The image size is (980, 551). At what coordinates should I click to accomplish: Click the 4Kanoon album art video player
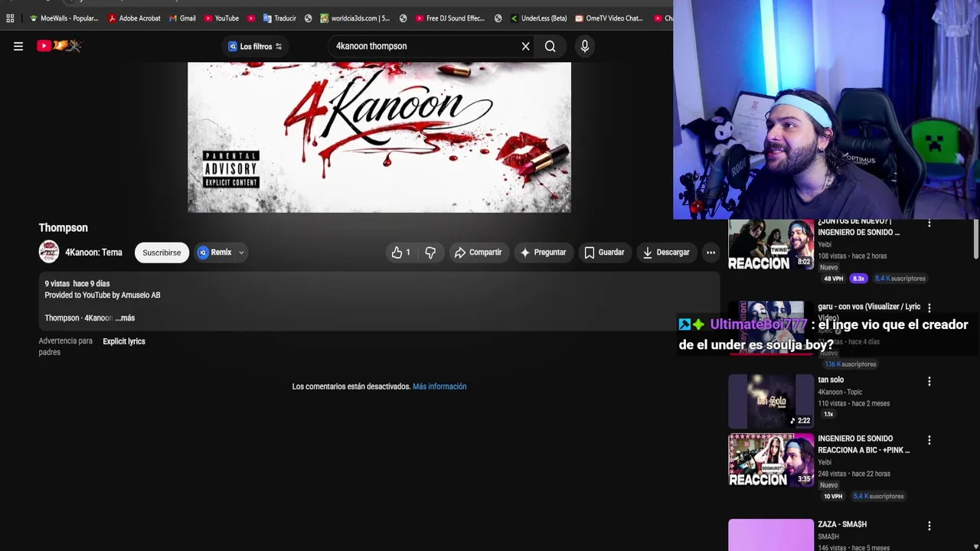click(x=379, y=137)
